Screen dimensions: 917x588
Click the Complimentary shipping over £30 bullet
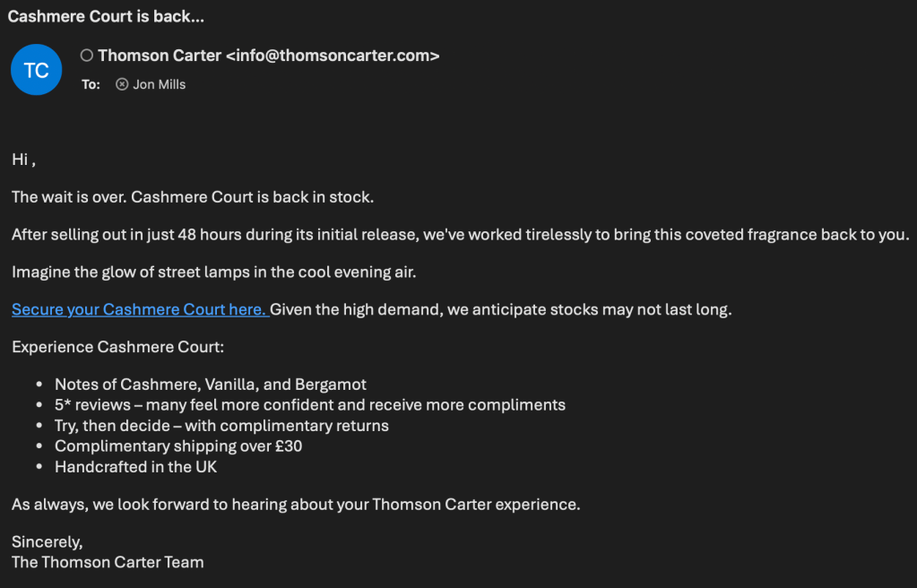[178, 445]
